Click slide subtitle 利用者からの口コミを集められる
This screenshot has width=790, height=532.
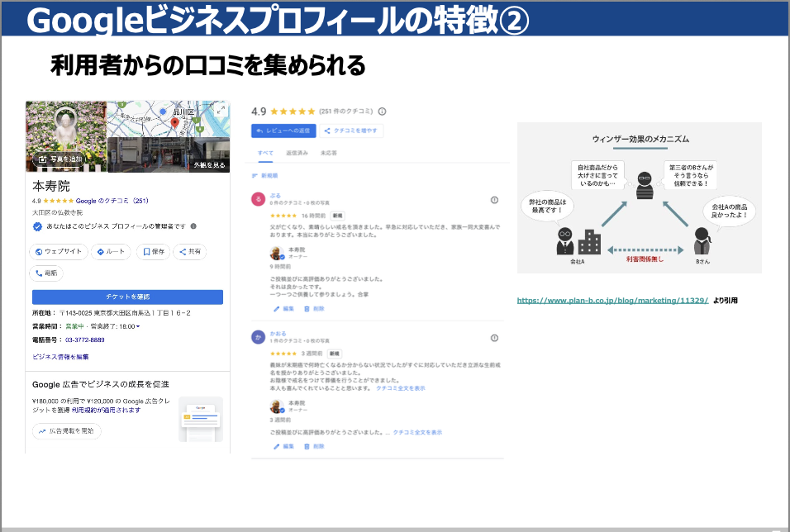click(208, 65)
